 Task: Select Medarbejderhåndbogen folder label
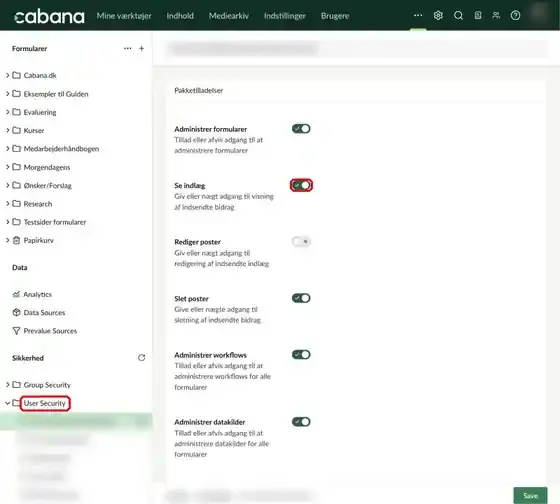pos(61,148)
